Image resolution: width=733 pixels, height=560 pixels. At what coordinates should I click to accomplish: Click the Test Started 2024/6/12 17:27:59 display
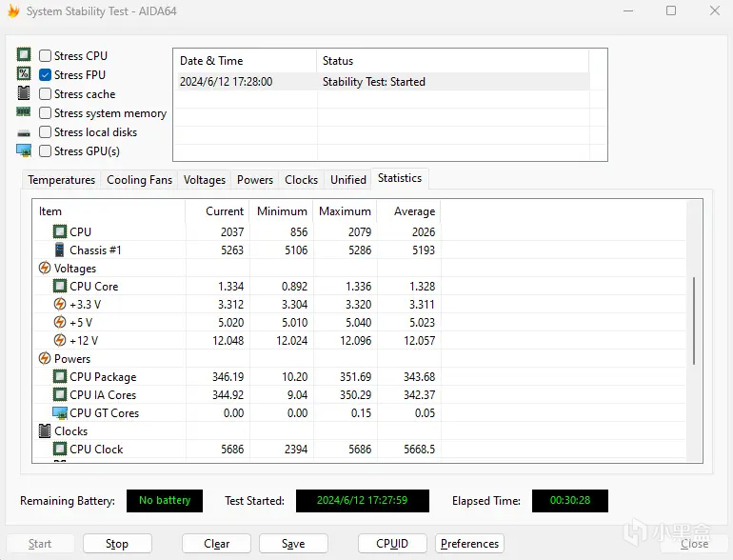[x=363, y=501]
